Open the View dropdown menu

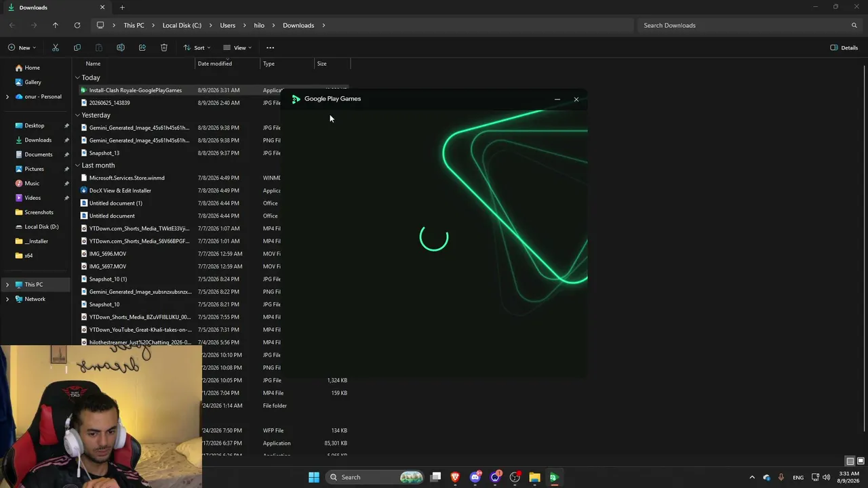coord(237,47)
